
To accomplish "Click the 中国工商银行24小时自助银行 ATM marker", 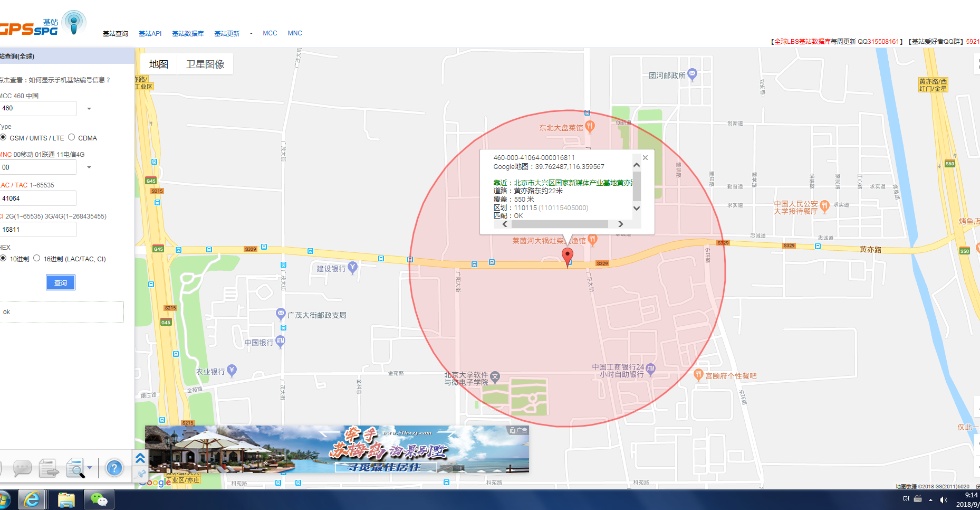I will (x=651, y=370).
